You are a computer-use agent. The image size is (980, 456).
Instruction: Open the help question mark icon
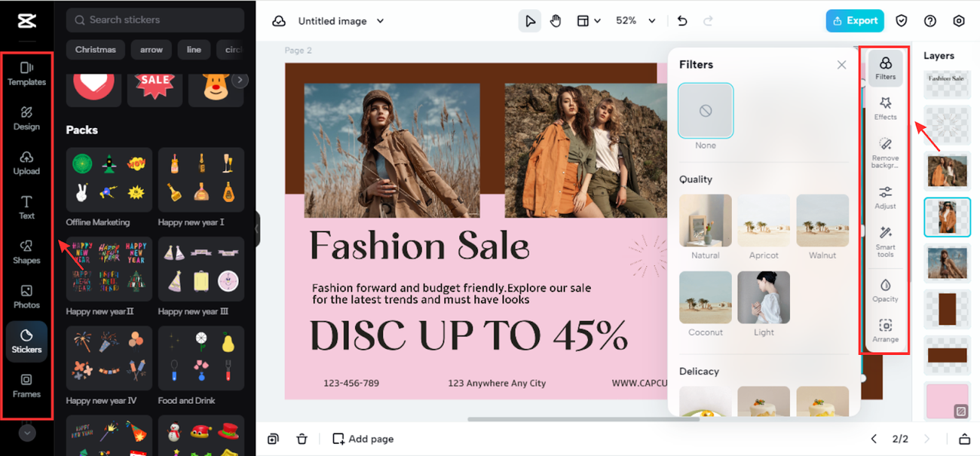pyautogui.click(x=930, y=21)
